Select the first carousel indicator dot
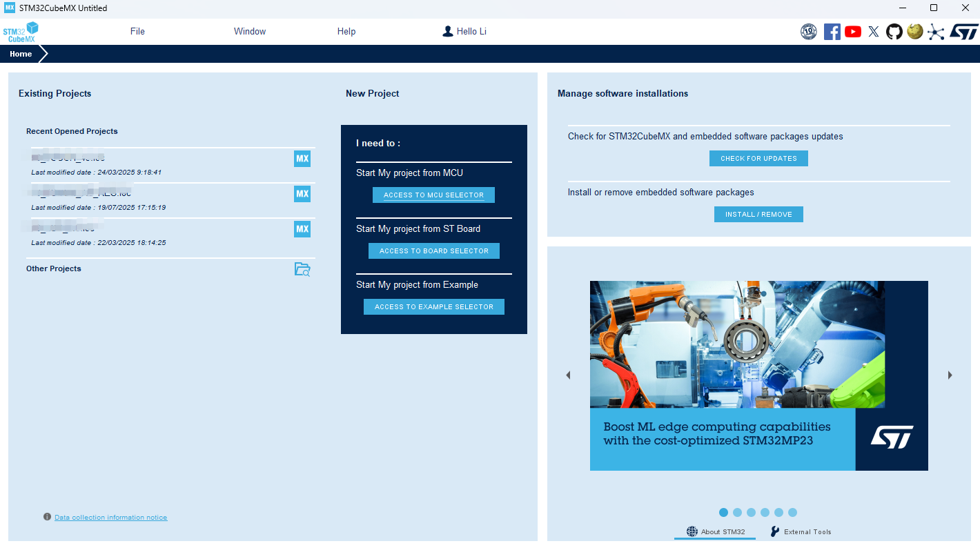This screenshot has width=980, height=548. (723, 513)
